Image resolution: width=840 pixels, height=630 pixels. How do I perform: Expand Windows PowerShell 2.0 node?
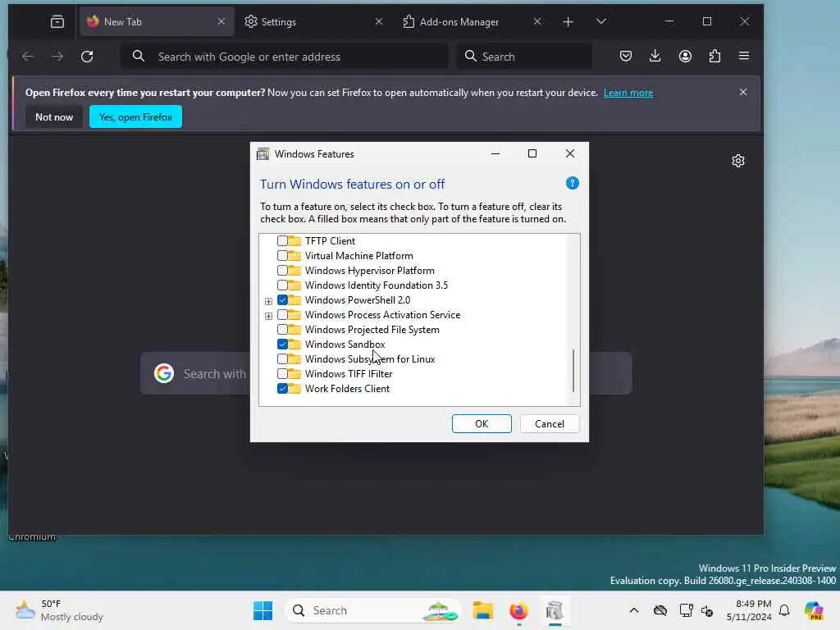click(x=268, y=301)
